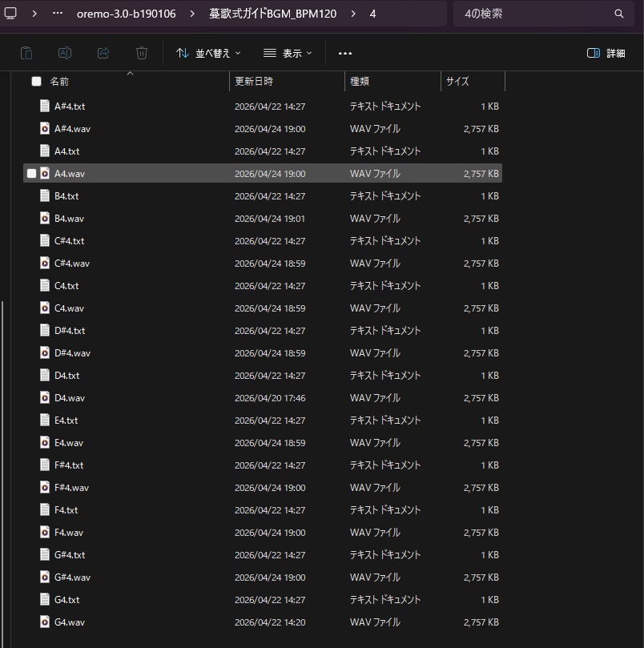This screenshot has height=648, width=644.
Task: Open the 表示 view dropdown
Action: [288, 54]
